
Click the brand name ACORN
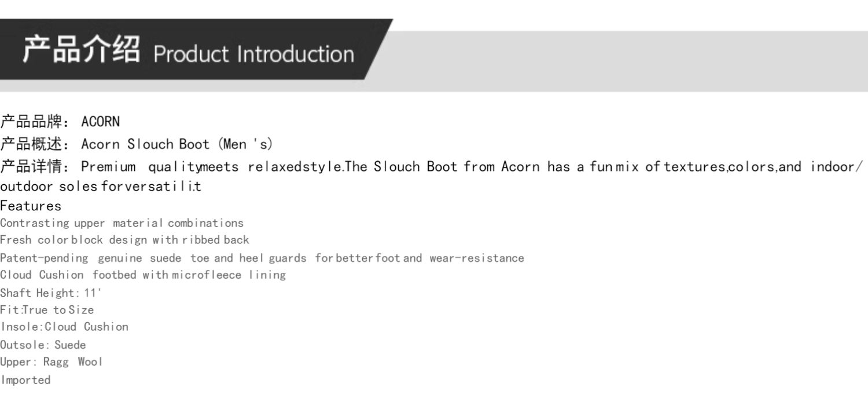coord(101,122)
